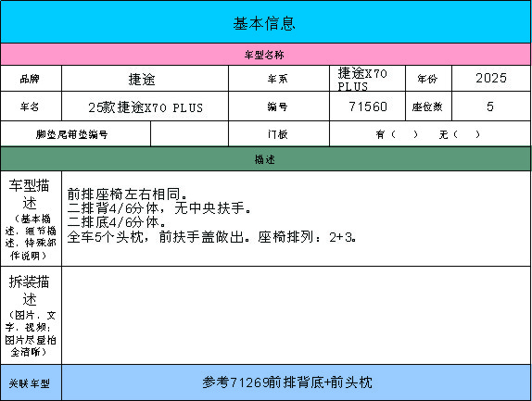Click the empty cell beside 脚垫尾箱垫编号
Image resolution: width=532 pixels, height=401 pixels.
189,134
